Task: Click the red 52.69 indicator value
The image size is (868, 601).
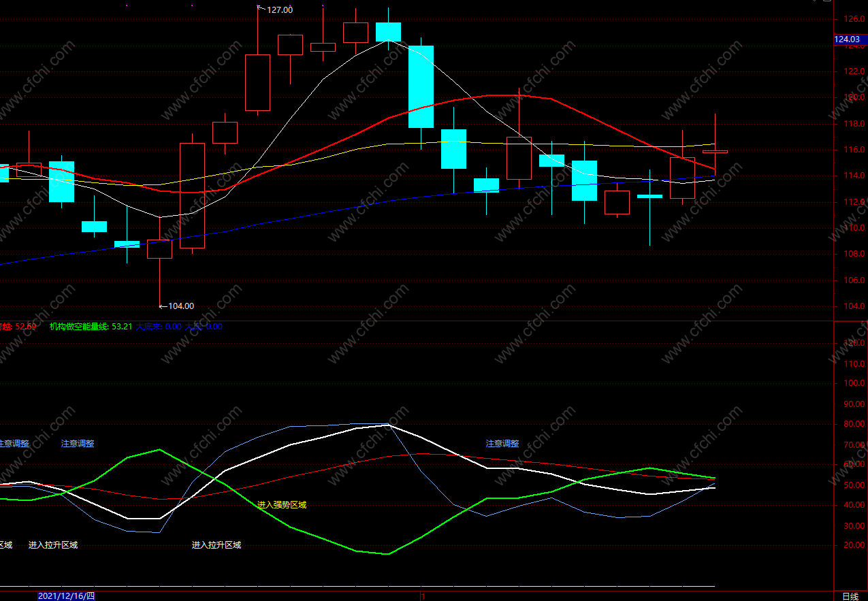Action: point(25,327)
